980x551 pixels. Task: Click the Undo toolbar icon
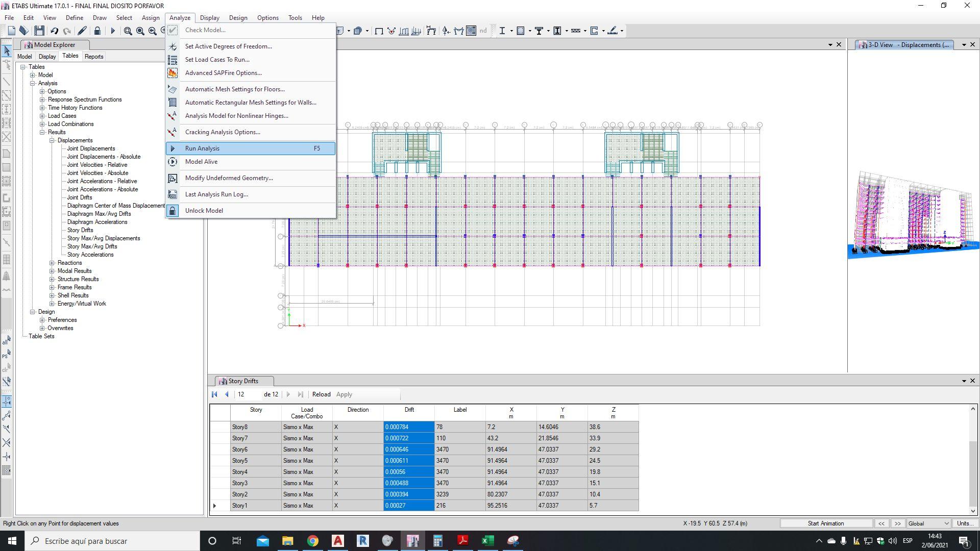tap(54, 31)
